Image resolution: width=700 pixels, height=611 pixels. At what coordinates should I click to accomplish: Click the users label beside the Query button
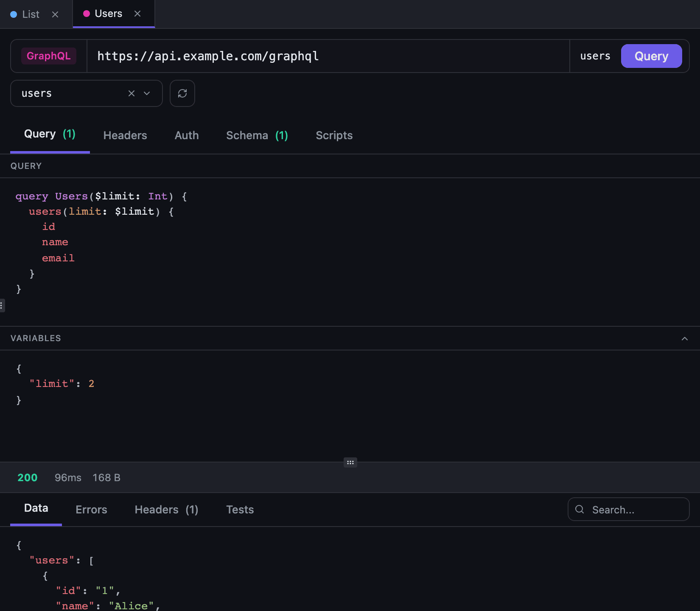click(x=595, y=56)
